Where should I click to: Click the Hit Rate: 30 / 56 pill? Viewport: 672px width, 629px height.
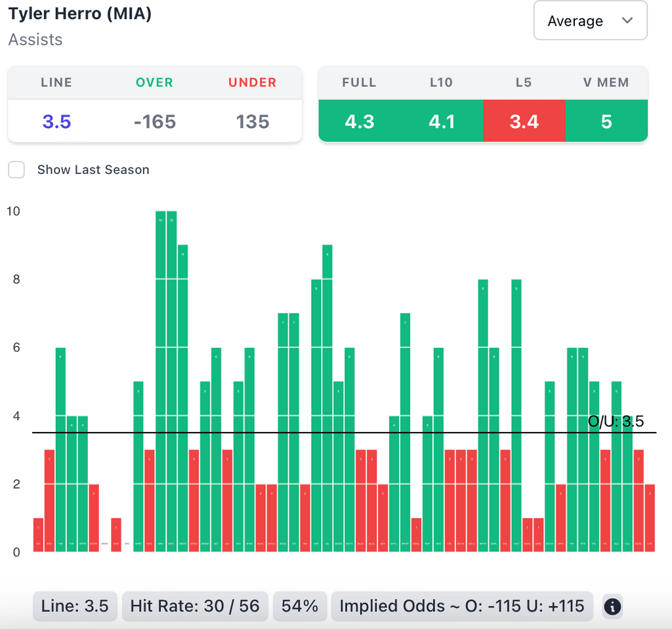(195, 606)
